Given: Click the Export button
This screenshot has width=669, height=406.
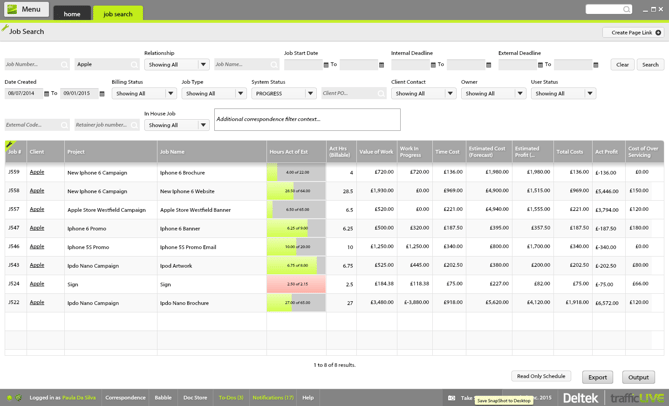Looking at the screenshot, I should click(597, 377).
